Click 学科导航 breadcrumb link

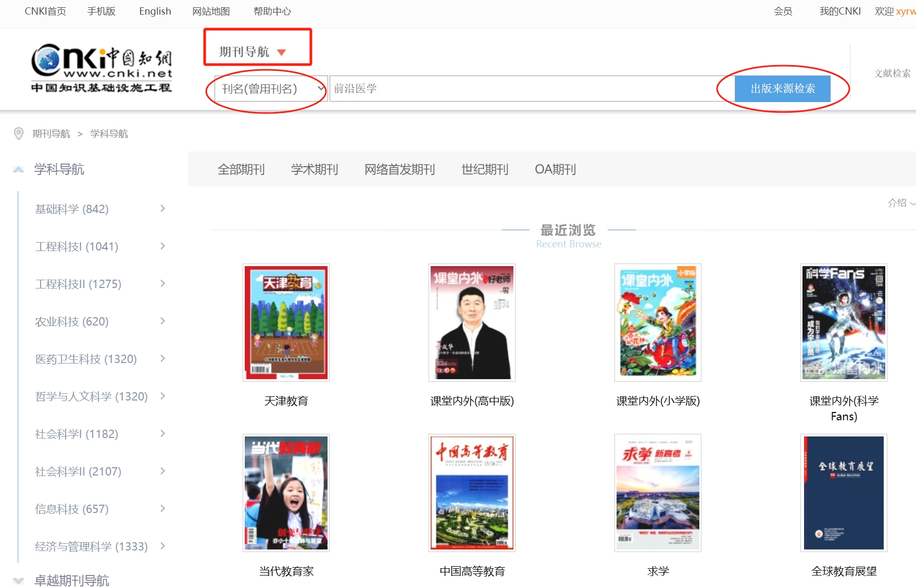pos(109,134)
